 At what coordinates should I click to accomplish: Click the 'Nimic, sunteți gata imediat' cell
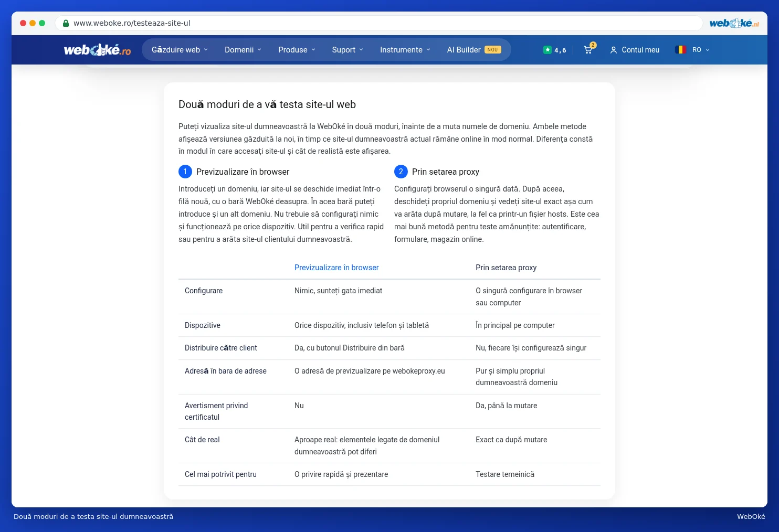tap(339, 291)
